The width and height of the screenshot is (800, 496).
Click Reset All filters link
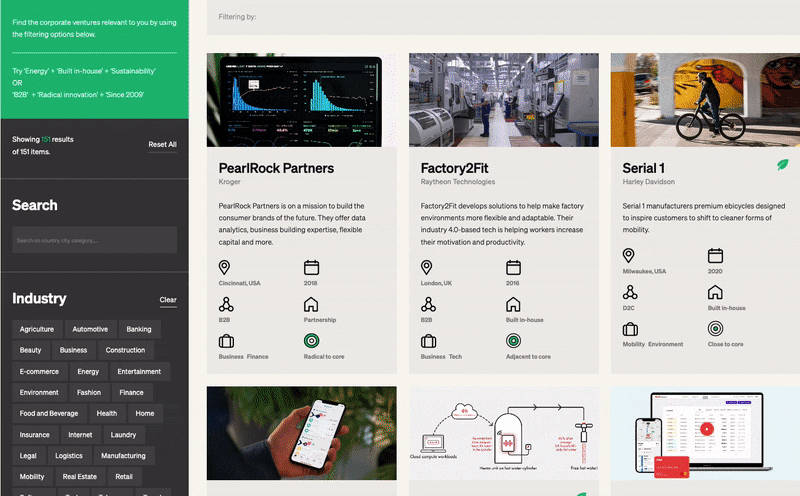(162, 144)
